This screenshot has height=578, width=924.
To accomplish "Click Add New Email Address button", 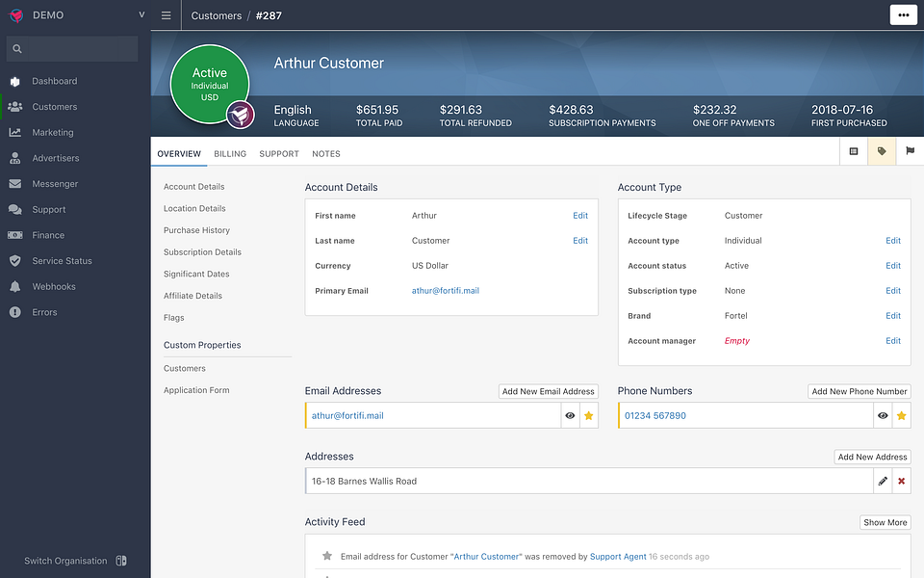I will (x=548, y=392).
